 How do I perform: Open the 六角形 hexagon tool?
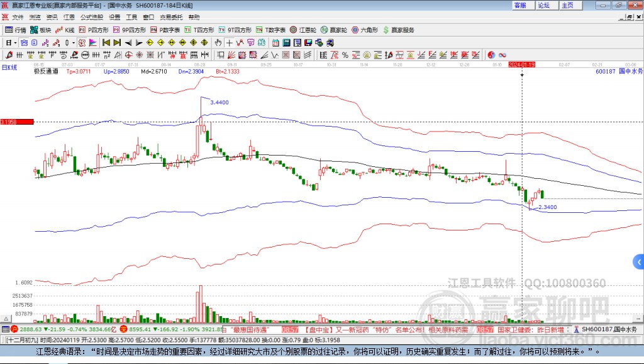365,30
